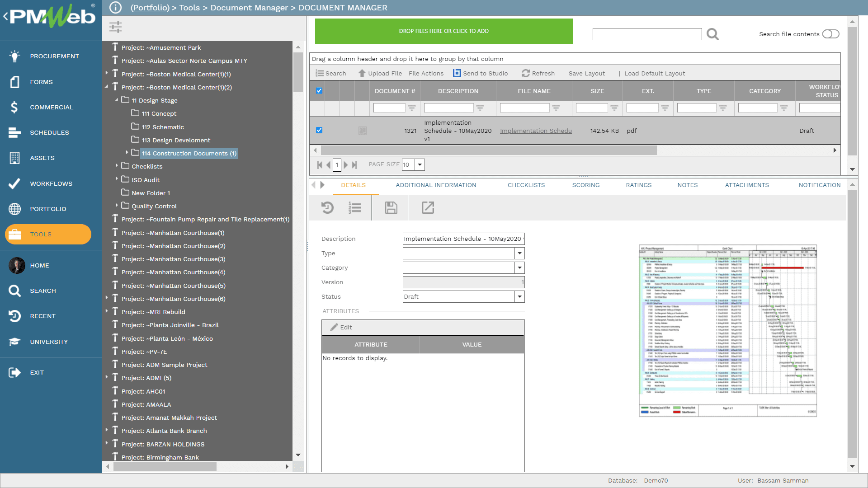Open the Page Size dropdown
Image resolution: width=868 pixels, height=488 pixels.
[420, 164]
